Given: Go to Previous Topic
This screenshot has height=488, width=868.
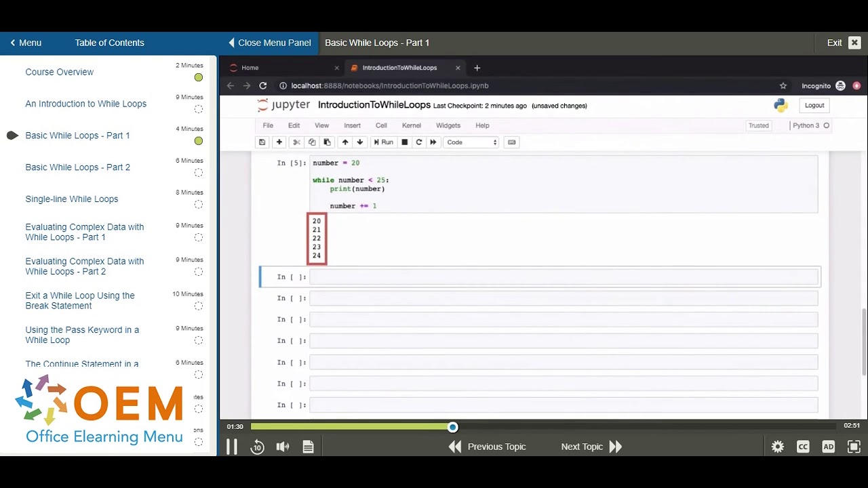Looking at the screenshot, I should click(x=487, y=447).
